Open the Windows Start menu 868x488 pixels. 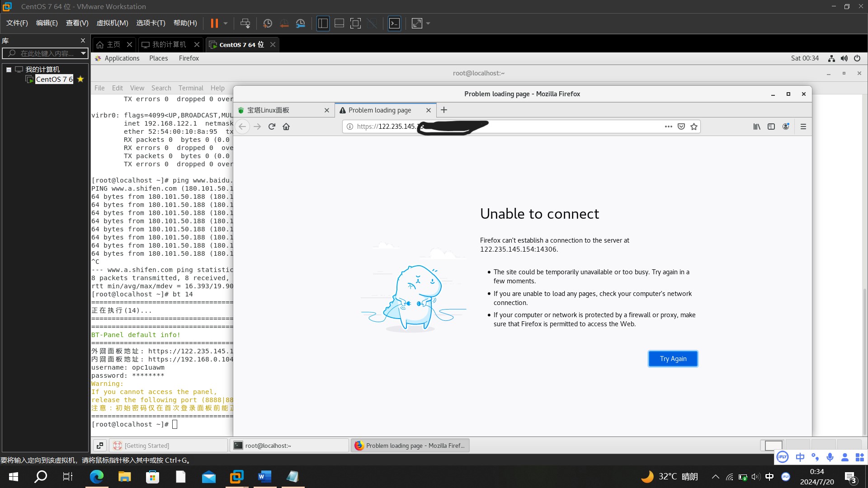tap(14, 477)
